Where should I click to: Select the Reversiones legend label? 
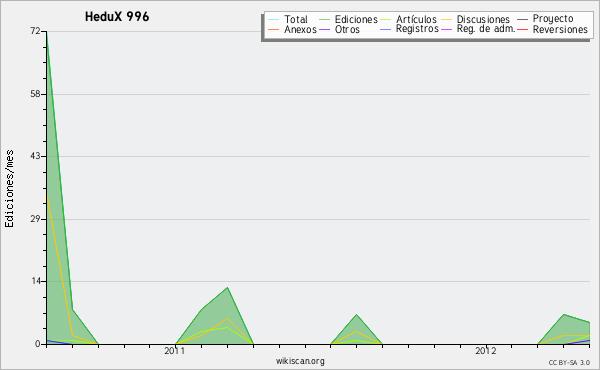560,29
